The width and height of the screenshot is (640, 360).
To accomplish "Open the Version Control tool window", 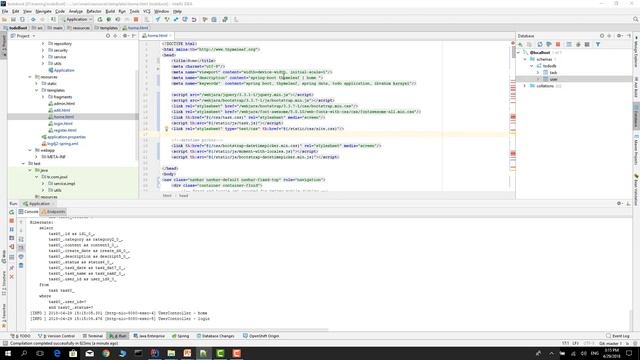I will (57, 336).
